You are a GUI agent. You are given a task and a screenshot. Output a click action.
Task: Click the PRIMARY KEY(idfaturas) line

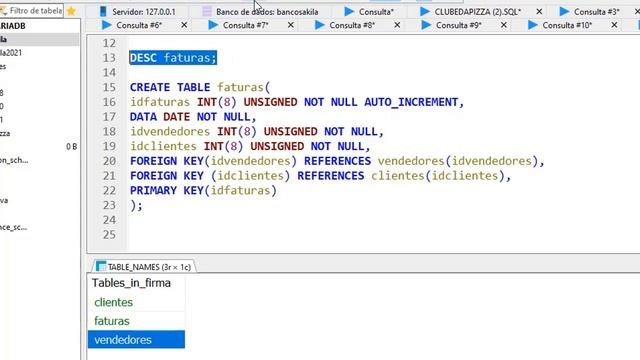pos(203,190)
